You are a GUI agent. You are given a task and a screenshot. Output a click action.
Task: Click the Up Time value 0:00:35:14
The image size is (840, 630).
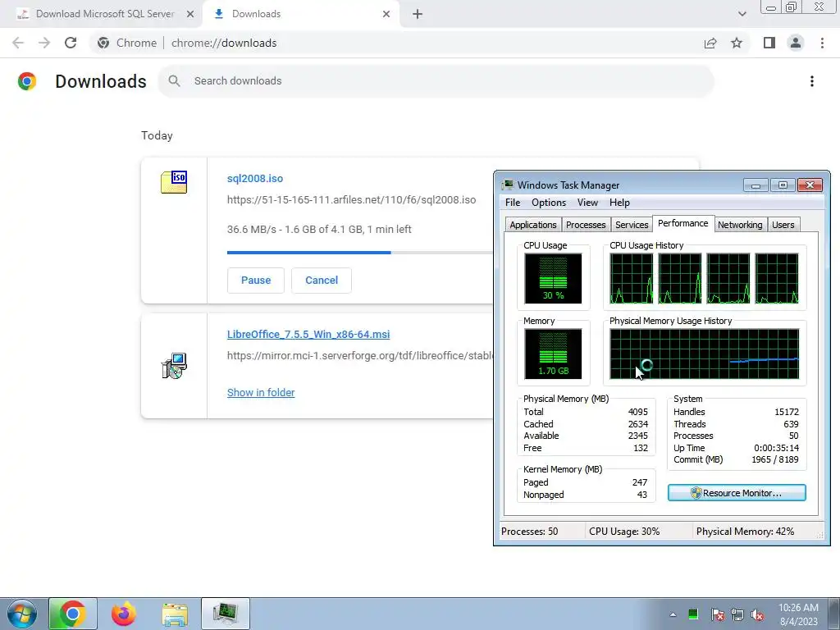[776, 448]
